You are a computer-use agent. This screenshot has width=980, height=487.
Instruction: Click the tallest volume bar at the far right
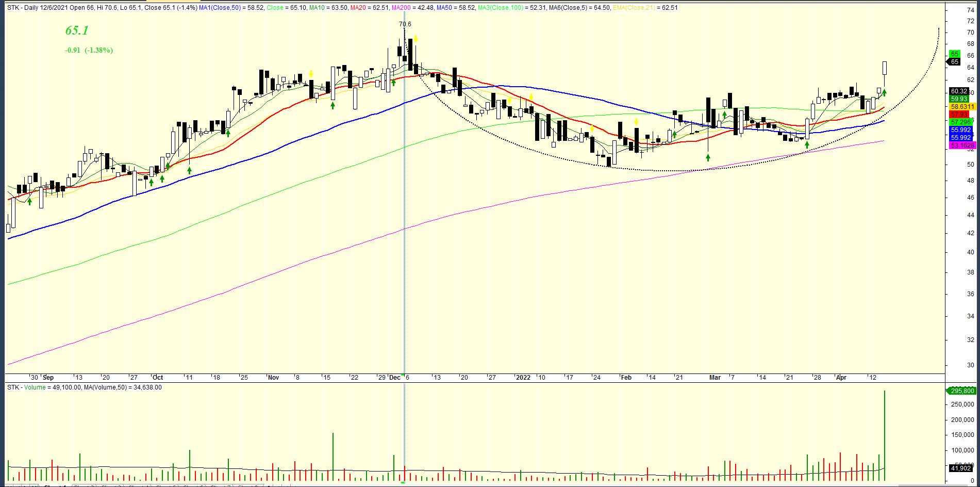(x=885, y=433)
